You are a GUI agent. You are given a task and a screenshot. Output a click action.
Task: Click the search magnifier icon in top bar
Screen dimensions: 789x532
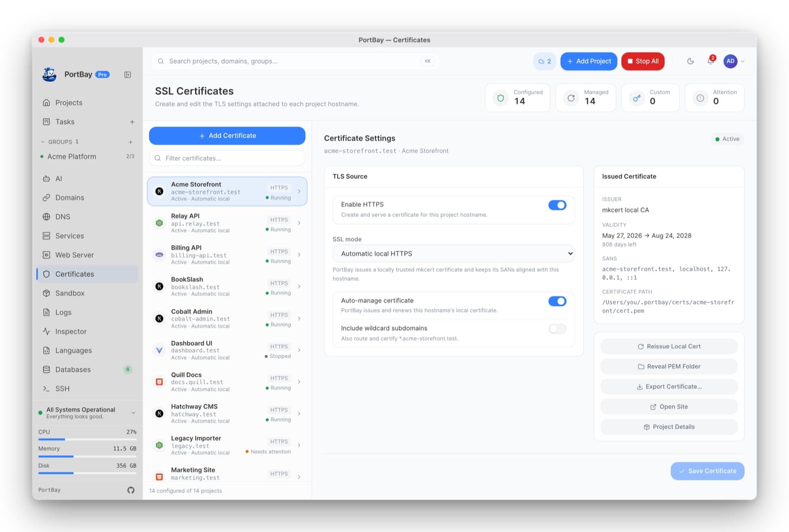161,61
